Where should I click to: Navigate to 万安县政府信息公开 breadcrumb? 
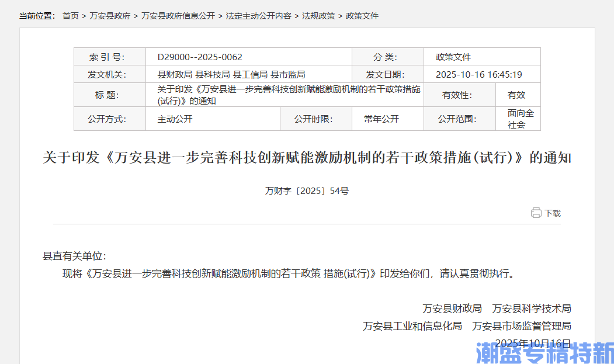[178, 16]
